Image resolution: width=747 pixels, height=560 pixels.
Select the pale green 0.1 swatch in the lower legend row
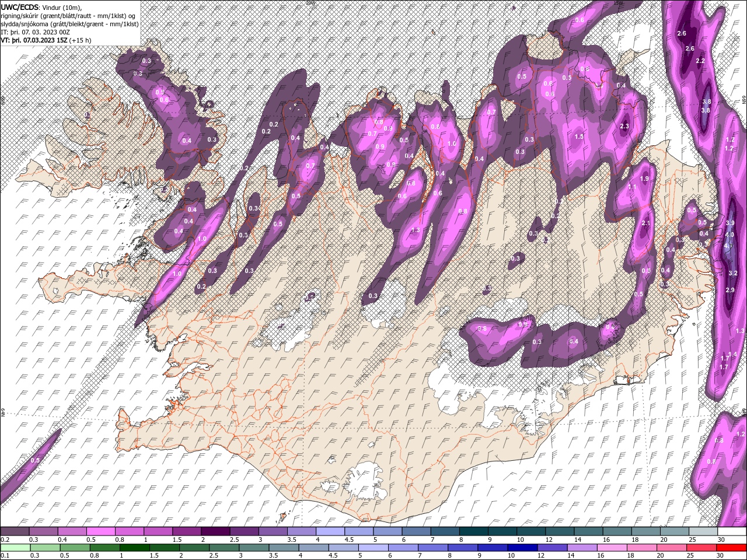click(x=15, y=548)
